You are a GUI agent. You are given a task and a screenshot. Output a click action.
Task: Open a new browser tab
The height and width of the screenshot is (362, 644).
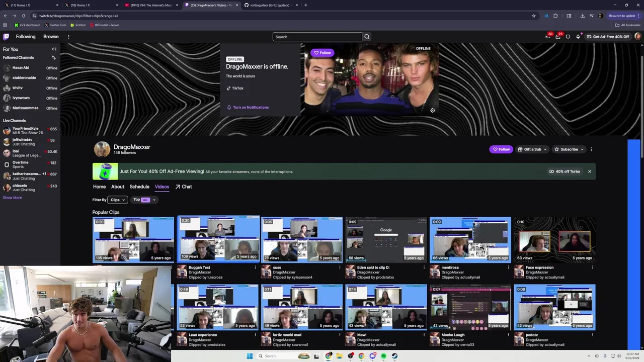coord(306,5)
